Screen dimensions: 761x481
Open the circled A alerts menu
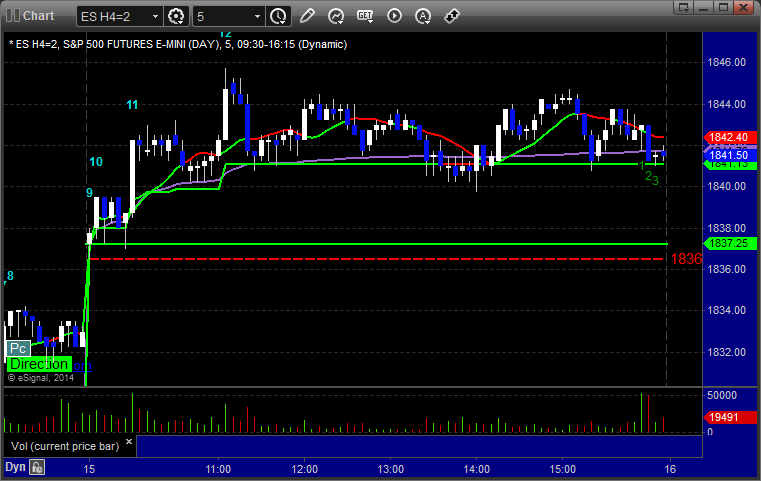423,16
